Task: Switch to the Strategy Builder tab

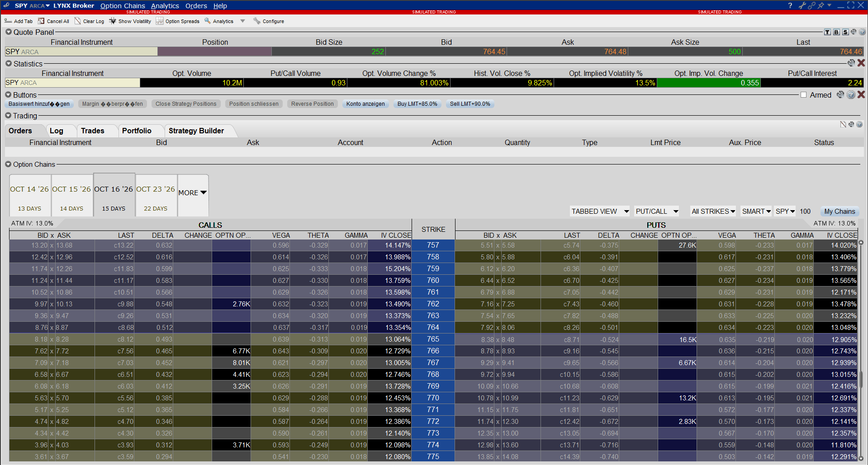Action: tap(196, 131)
